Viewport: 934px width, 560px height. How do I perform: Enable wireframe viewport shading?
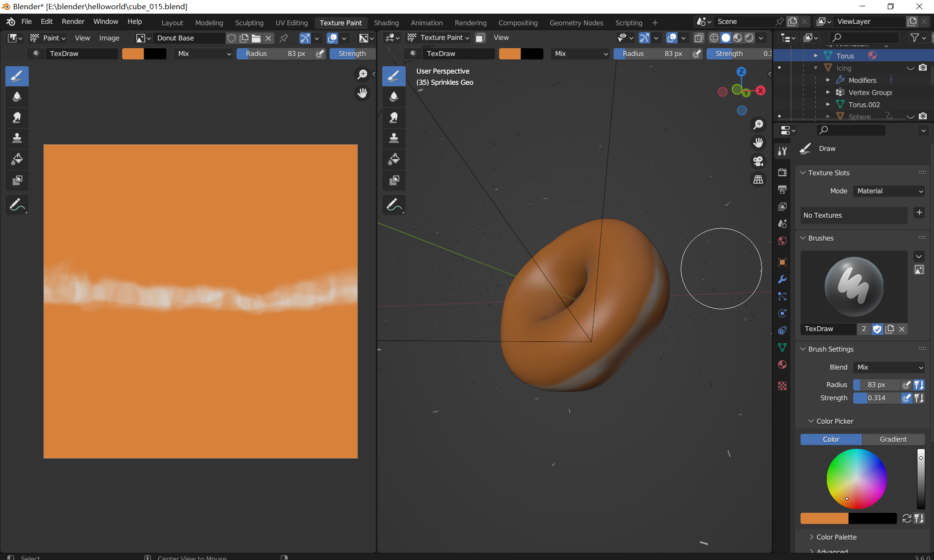coord(714,38)
